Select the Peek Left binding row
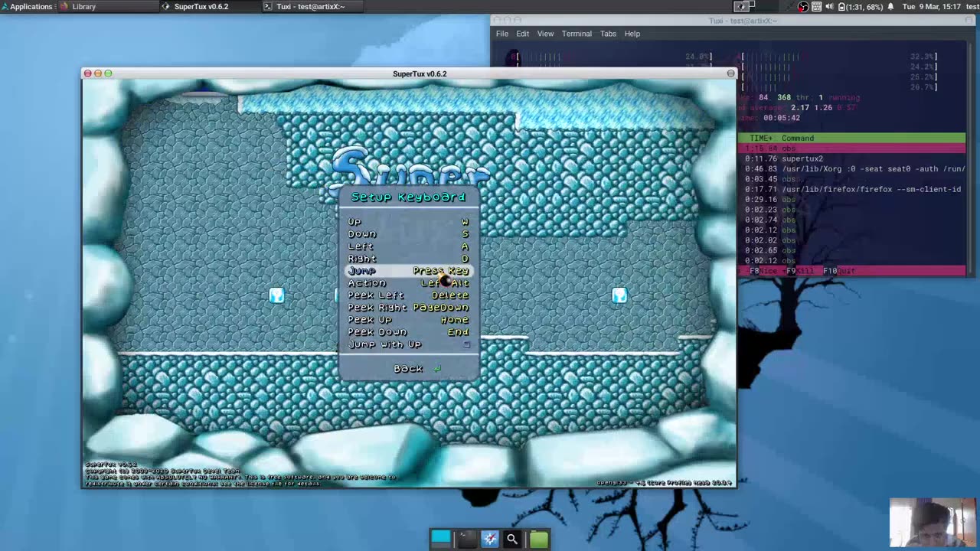980x551 pixels. point(408,295)
